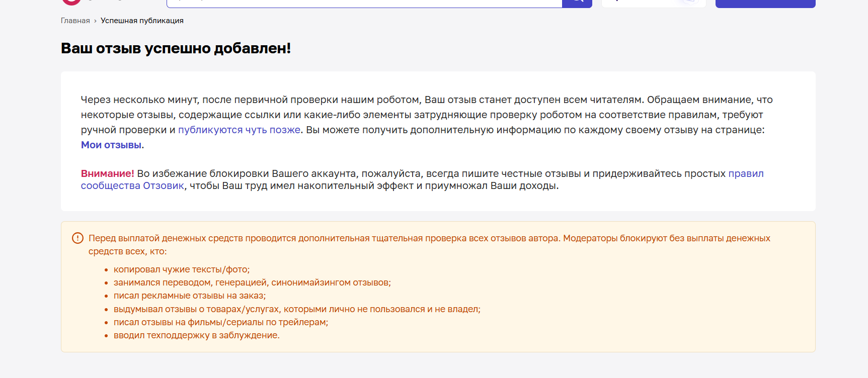Click the red "Внимание!" label

108,173
